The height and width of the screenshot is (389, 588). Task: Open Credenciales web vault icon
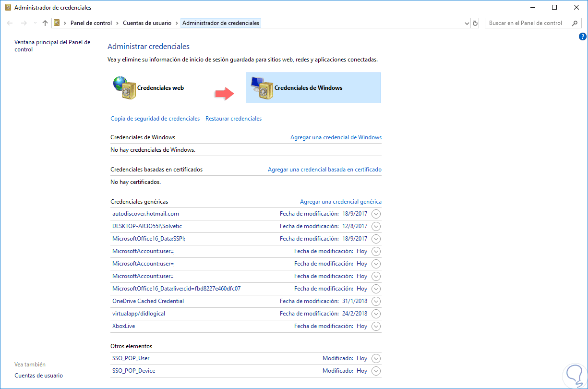tap(125, 88)
